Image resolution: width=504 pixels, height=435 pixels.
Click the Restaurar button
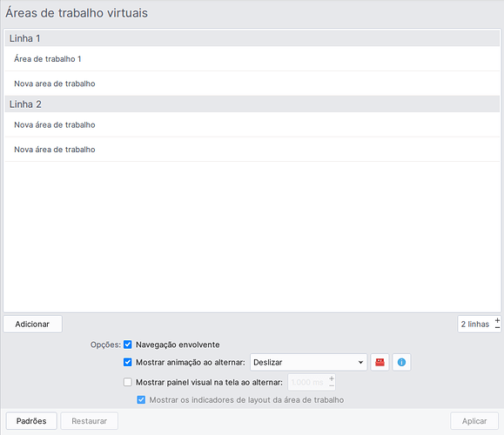90,421
